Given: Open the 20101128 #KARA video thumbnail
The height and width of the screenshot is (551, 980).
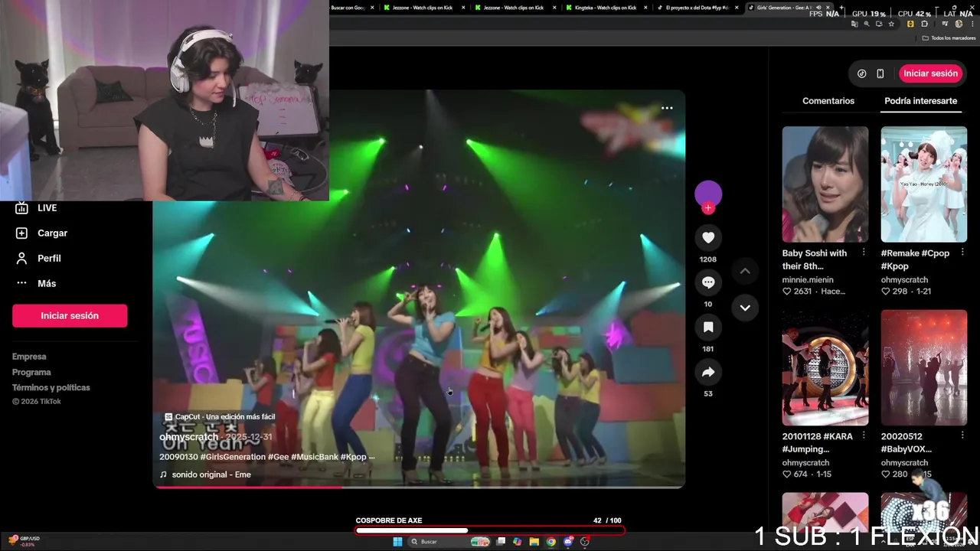Looking at the screenshot, I should tap(825, 367).
